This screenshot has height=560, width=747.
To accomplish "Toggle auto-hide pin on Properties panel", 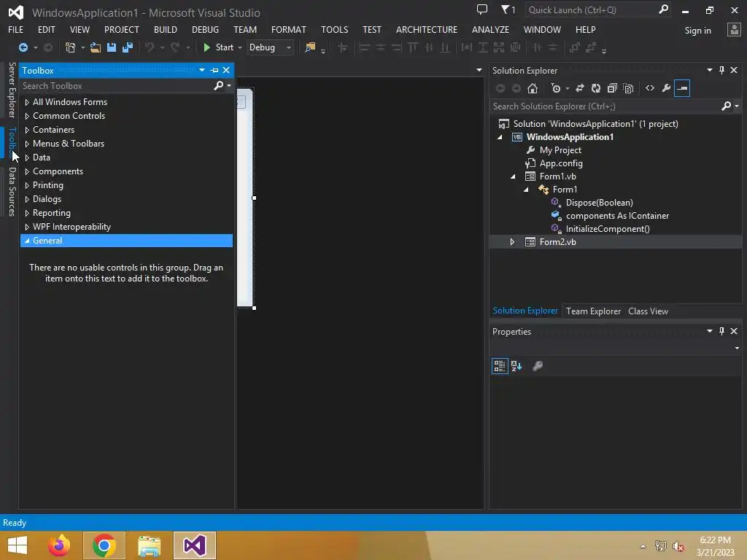I will pyautogui.click(x=721, y=331).
